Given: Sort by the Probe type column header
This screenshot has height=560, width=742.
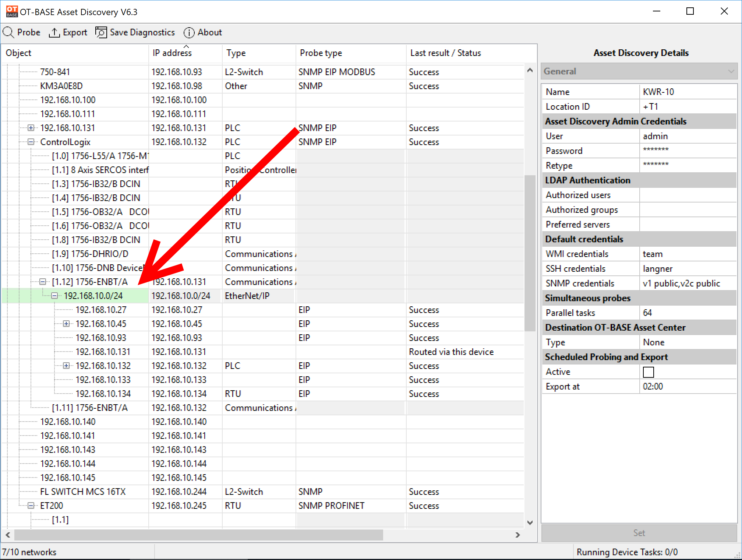Looking at the screenshot, I should (x=351, y=53).
